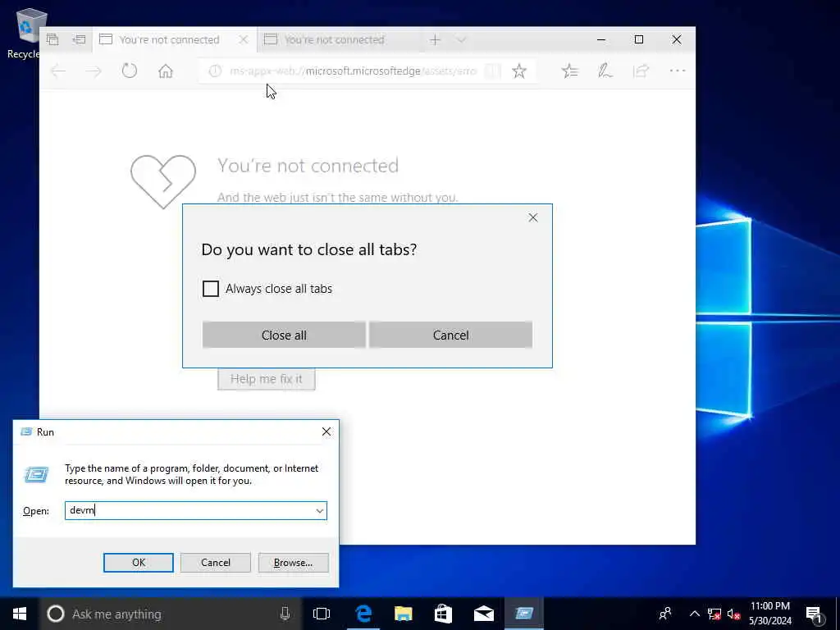Go forward in Edge
Screen dimensions: 840x630
94,71
